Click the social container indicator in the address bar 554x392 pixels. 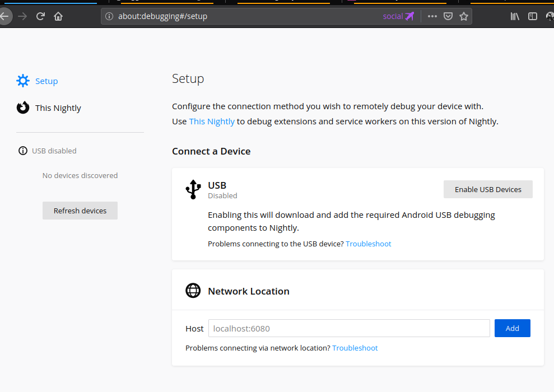point(398,16)
